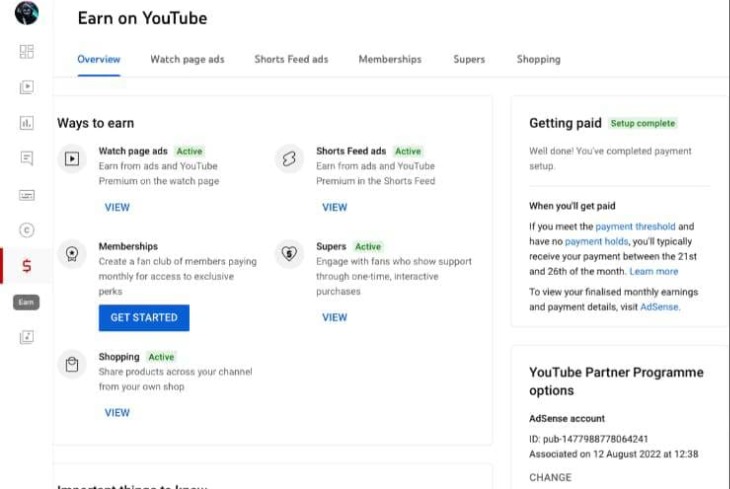The image size is (730, 489).
Task: Select the Shopping tab
Action: [x=539, y=59]
